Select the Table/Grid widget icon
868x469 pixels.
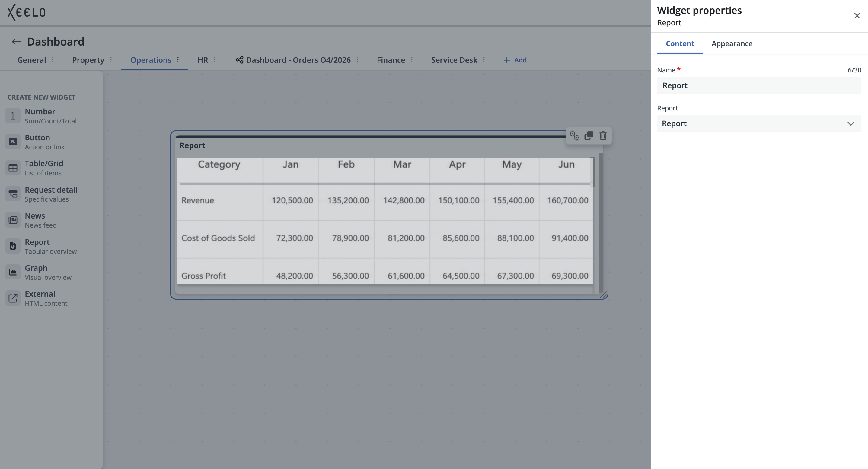(13, 168)
